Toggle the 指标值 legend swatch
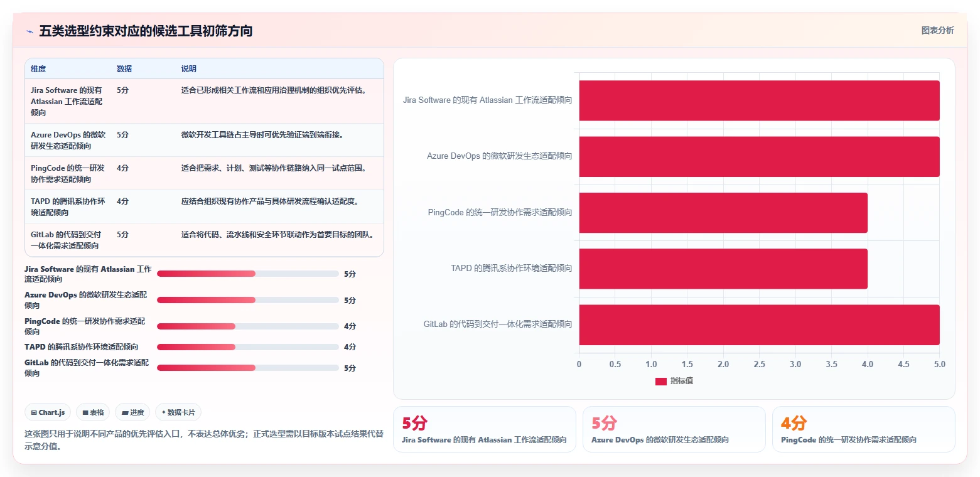This screenshot has height=477, width=980. tap(660, 381)
